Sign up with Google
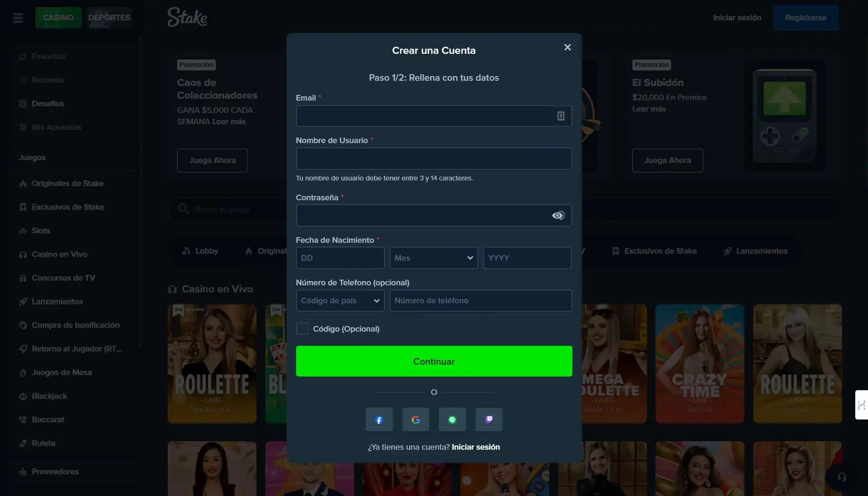The image size is (868, 496). pos(416,419)
